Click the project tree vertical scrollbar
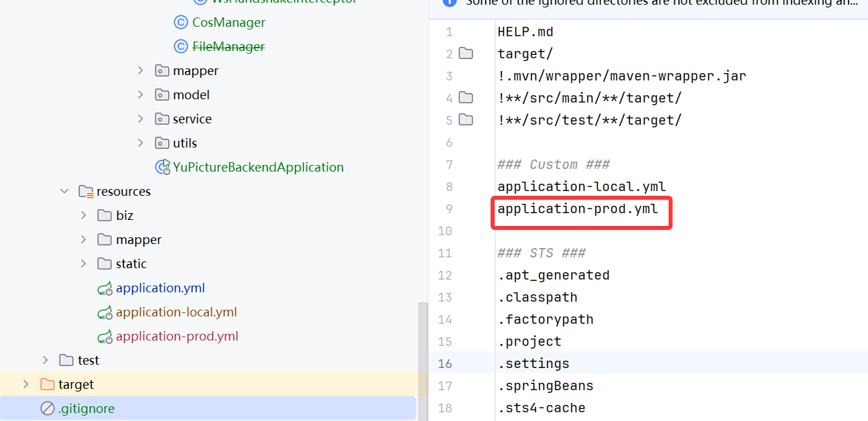The image size is (868, 421). click(x=422, y=349)
